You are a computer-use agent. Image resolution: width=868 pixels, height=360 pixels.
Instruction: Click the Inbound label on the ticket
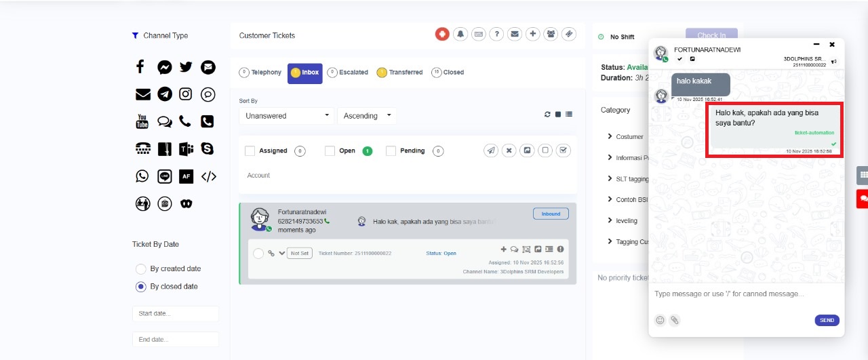(x=551, y=214)
